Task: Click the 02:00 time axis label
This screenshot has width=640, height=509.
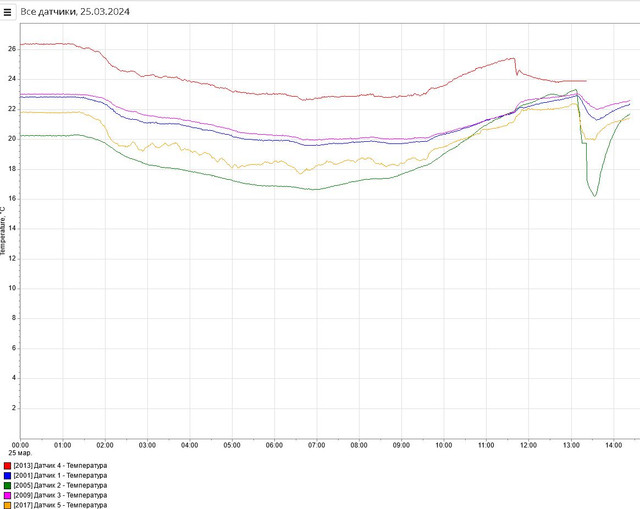Action: [x=105, y=445]
